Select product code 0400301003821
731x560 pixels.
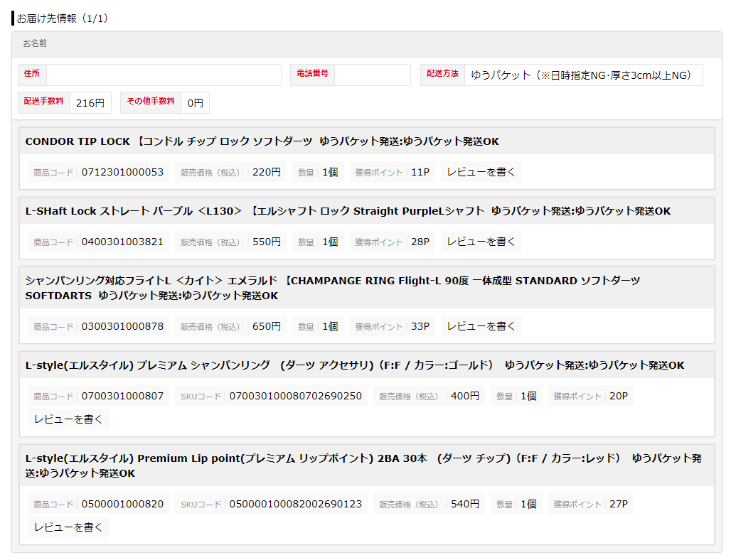click(x=122, y=242)
